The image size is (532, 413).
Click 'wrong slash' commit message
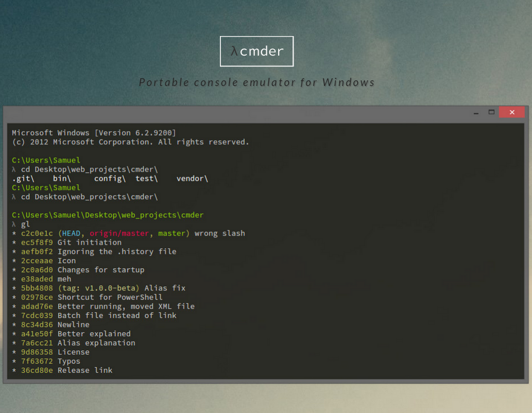[x=220, y=233]
